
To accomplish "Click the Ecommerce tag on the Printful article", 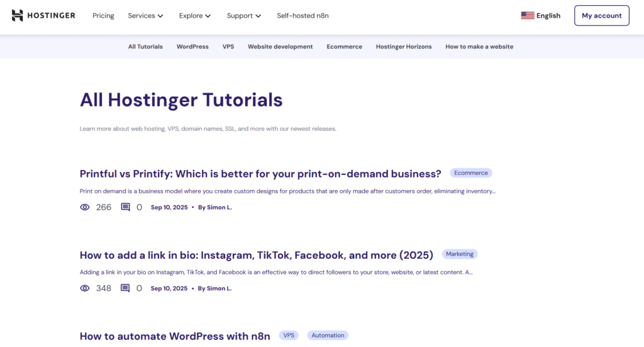I will tap(470, 173).
